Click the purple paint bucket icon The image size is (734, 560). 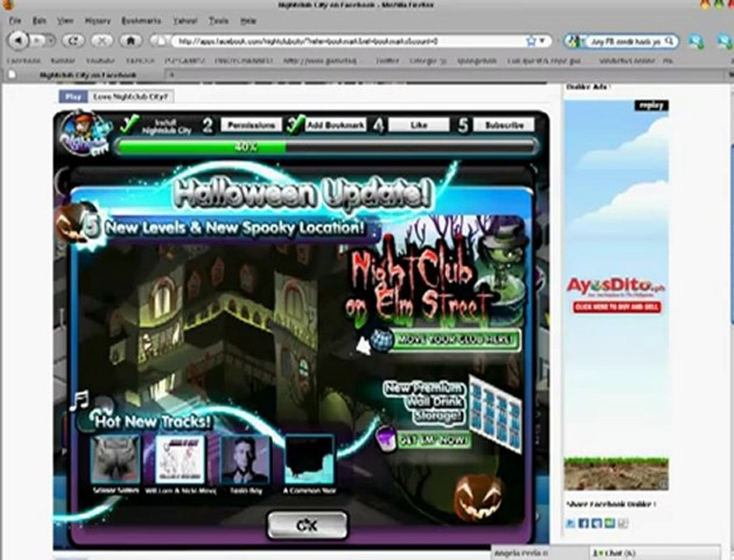click(386, 439)
